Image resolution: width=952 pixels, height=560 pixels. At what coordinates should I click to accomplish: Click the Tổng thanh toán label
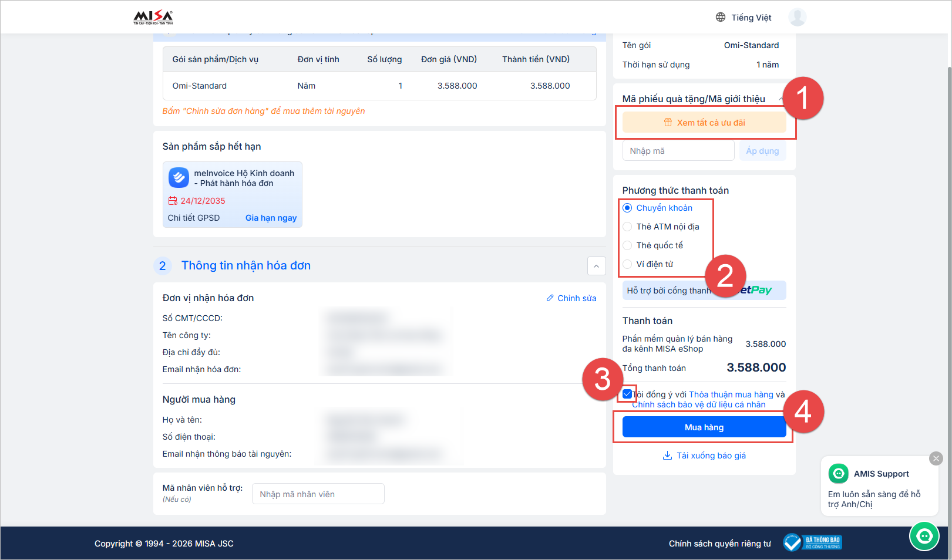coord(654,368)
